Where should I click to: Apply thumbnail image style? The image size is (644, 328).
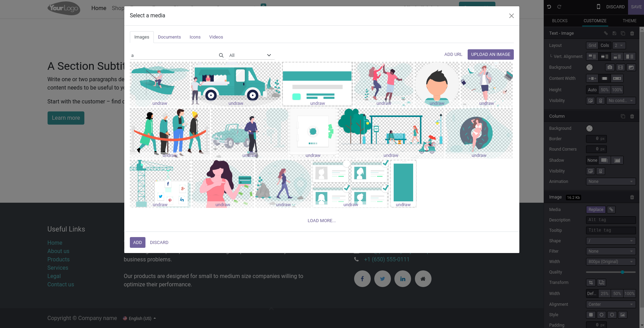pyautogui.click(x=623, y=315)
